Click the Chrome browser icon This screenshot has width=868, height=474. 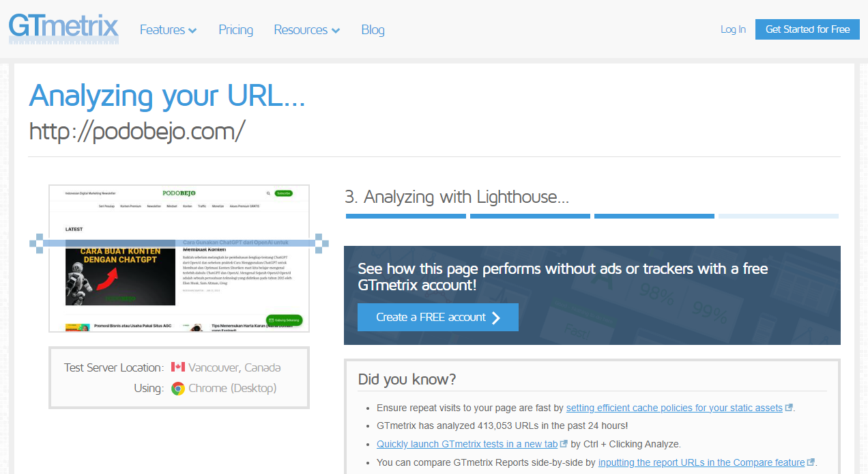(178, 389)
